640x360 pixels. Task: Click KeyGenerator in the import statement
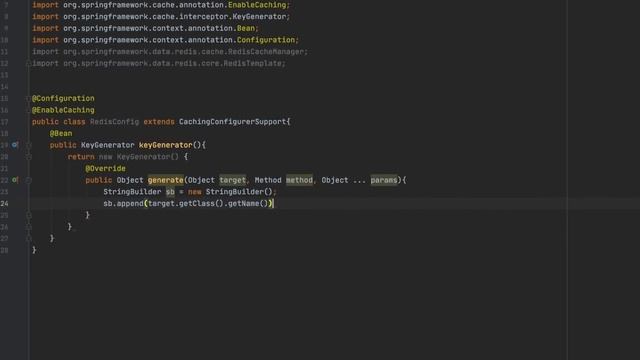pyautogui.click(x=259, y=17)
